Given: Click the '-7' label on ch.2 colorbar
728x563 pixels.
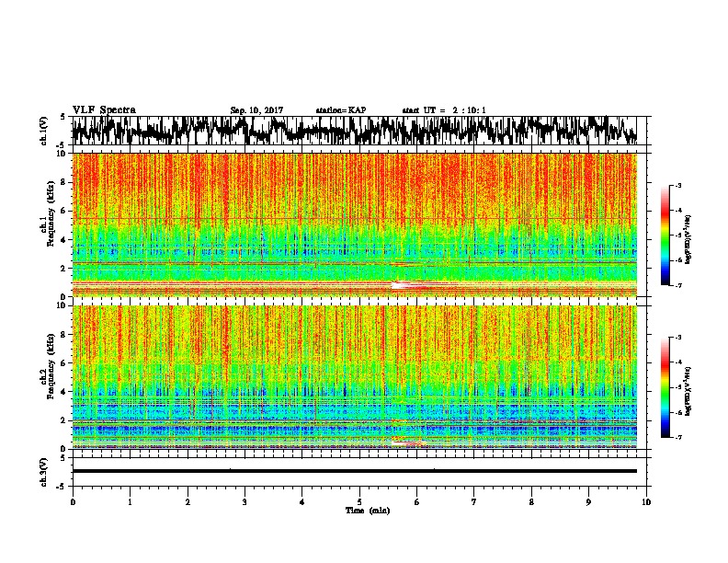Looking at the screenshot, I should tap(677, 437).
